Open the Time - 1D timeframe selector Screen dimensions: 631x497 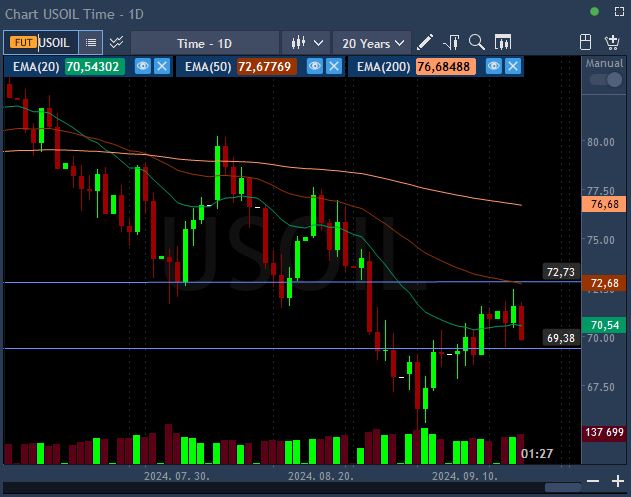point(204,43)
